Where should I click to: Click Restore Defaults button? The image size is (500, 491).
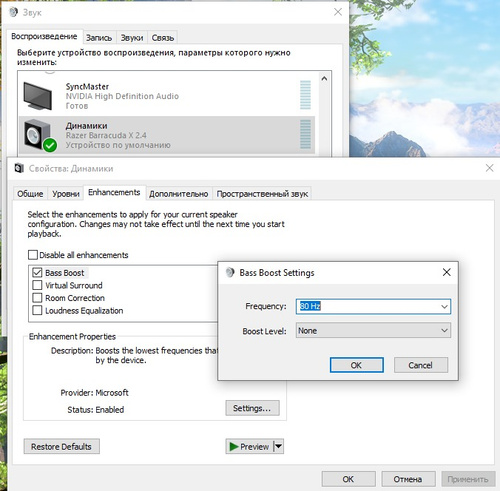61,446
